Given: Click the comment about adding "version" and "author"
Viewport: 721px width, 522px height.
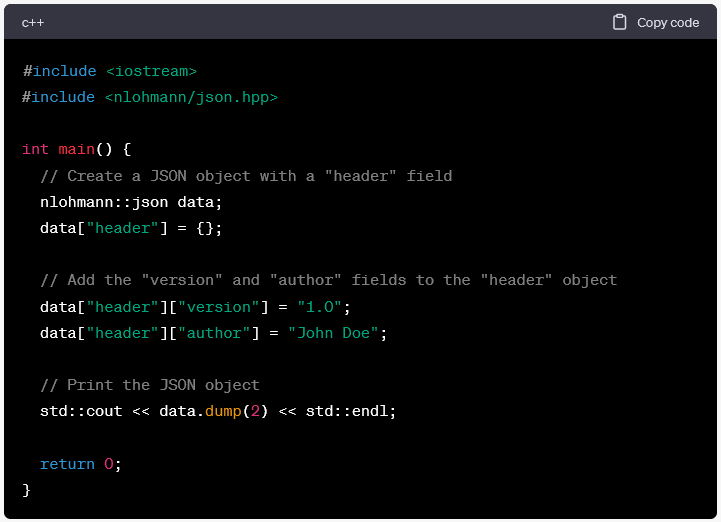Looking at the screenshot, I should pyautogui.click(x=328, y=280).
